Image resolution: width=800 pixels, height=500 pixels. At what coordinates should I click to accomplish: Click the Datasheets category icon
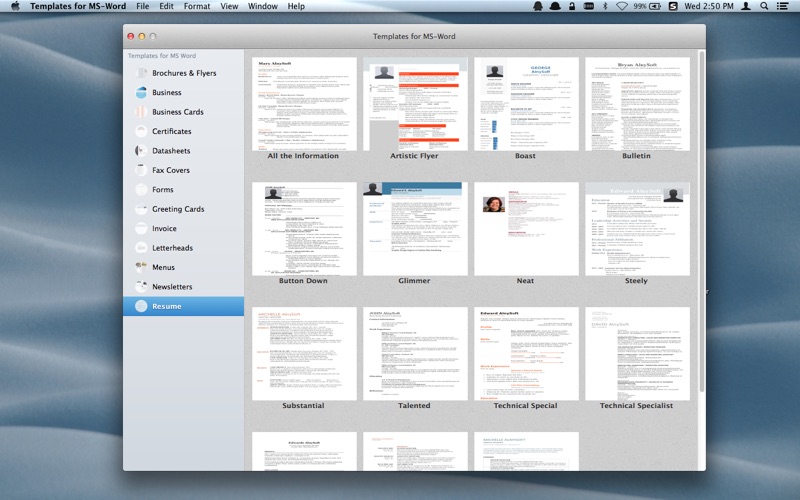coord(141,151)
